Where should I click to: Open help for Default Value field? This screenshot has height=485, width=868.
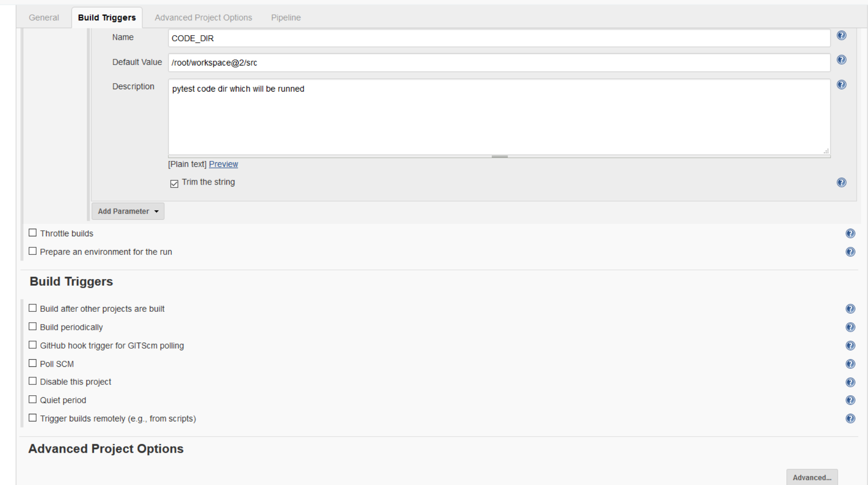(841, 60)
